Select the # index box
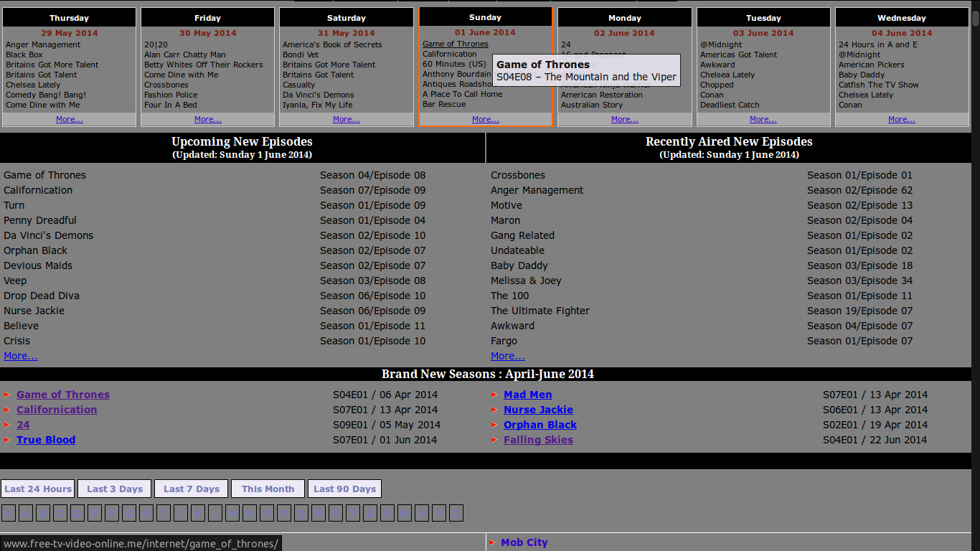Image resolution: width=980 pixels, height=551 pixels. click(x=9, y=513)
